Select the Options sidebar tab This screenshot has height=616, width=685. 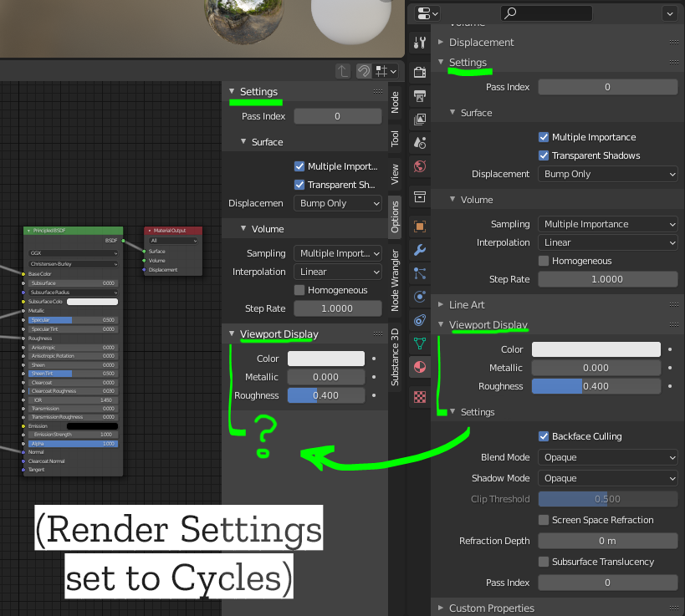click(395, 217)
